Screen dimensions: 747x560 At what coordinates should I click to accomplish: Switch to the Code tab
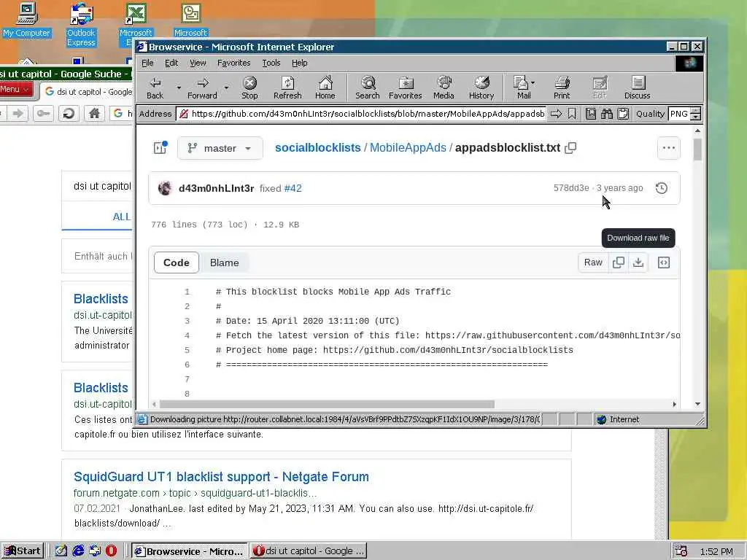point(177,262)
